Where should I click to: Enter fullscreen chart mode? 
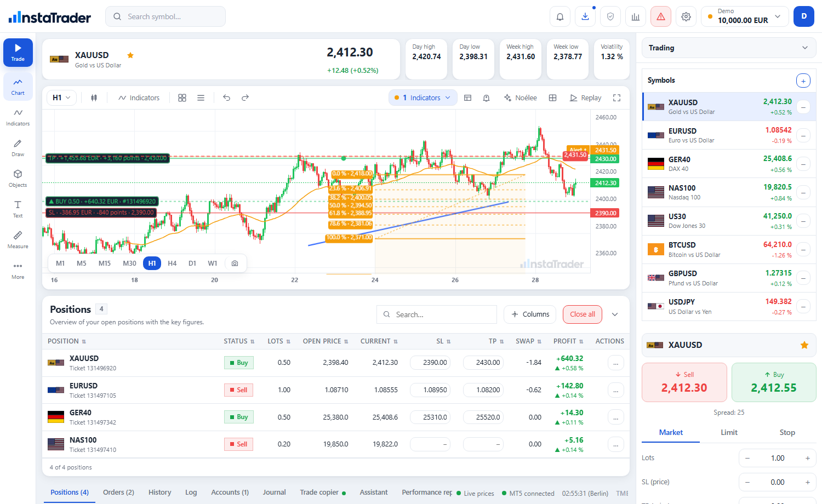click(x=616, y=98)
